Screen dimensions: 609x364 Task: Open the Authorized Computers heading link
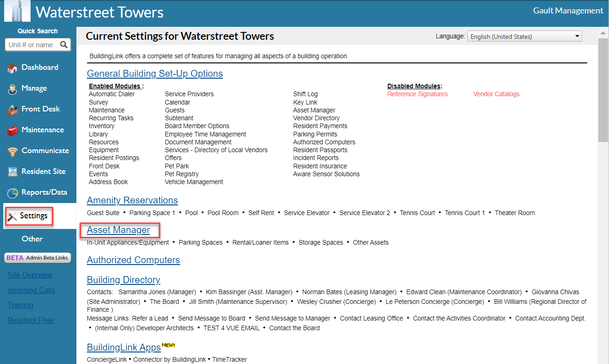(133, 260)
